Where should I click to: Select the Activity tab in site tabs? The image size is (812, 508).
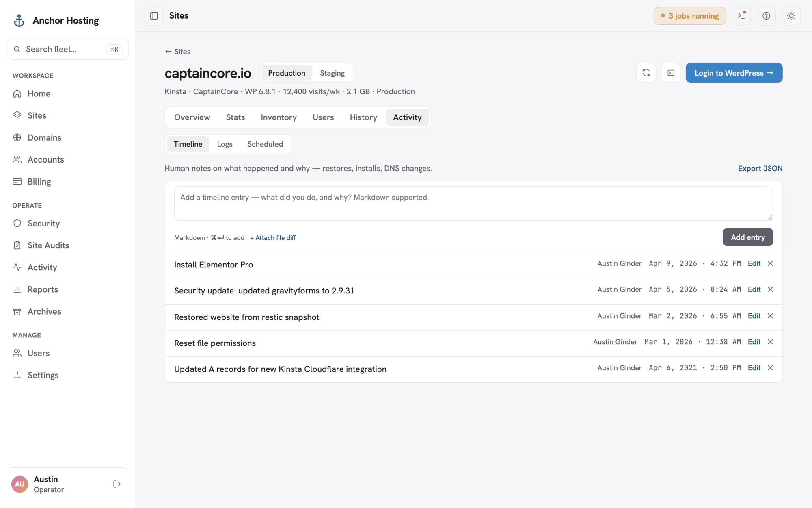(x=407, y=117)
